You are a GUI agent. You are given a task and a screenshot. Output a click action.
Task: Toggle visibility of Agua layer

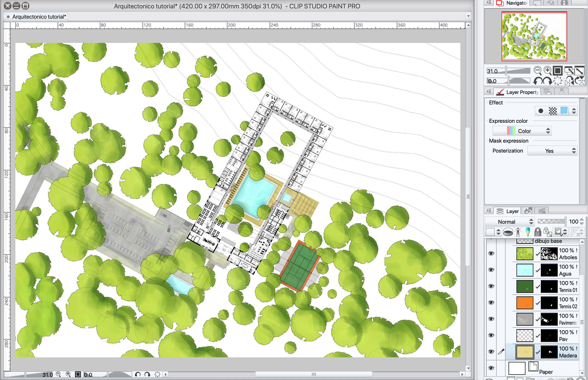click(x=491, y=270)
